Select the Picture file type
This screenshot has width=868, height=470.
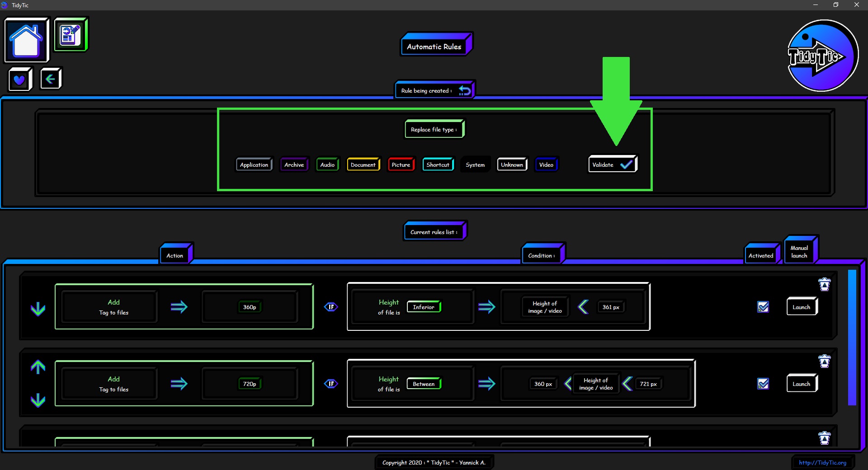coord(401,164)
